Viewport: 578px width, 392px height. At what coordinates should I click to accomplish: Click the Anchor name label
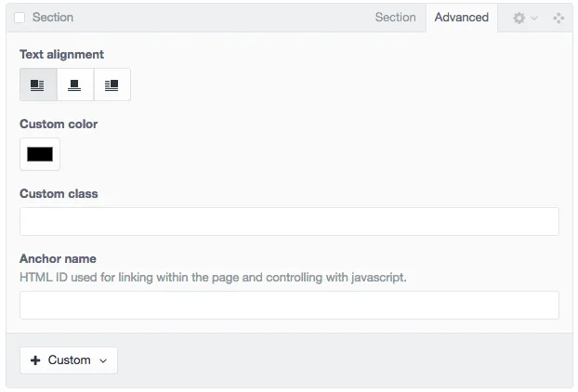[x=58, y=258]
